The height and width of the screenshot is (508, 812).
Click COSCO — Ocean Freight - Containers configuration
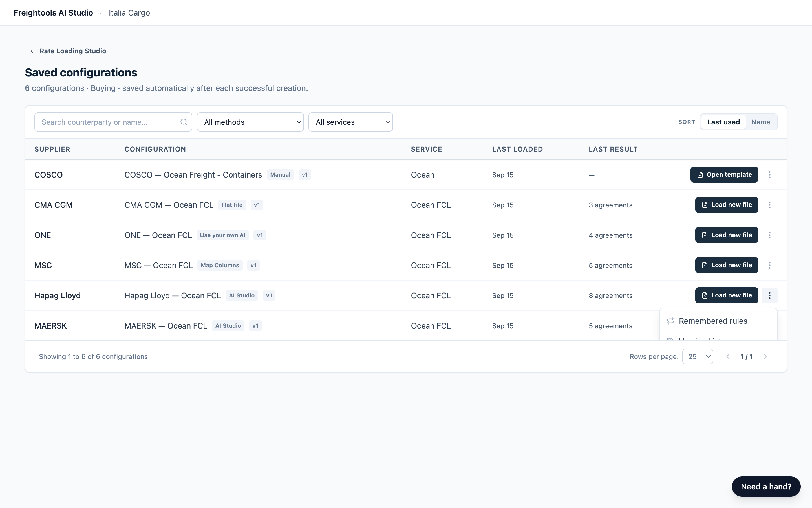pyautogui.click(x=193, y=175)
